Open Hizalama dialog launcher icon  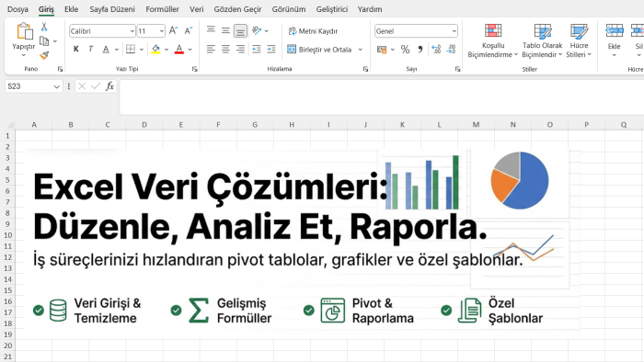coord(365,69)
